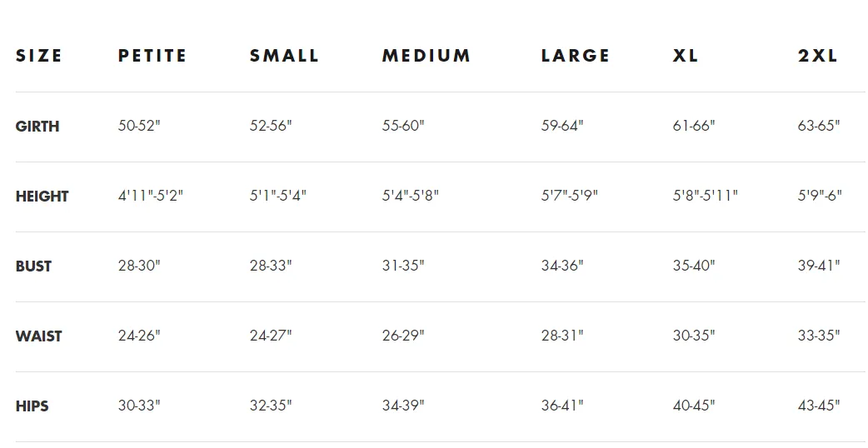Click the Small waist value 24-27"
The height and width of the screenshot is (448, 868).
pyautogui.click(x=271, y=336)
